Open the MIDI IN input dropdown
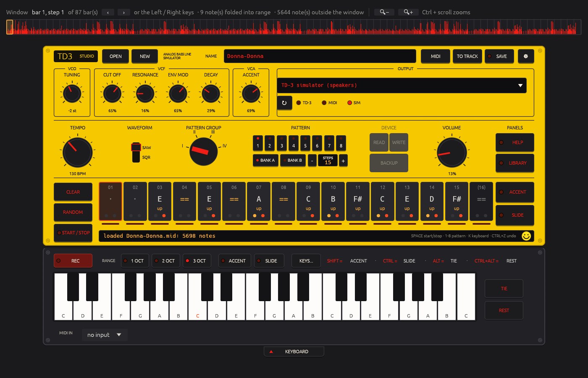This screenshot has width=588, height=378. pos(105,335)
